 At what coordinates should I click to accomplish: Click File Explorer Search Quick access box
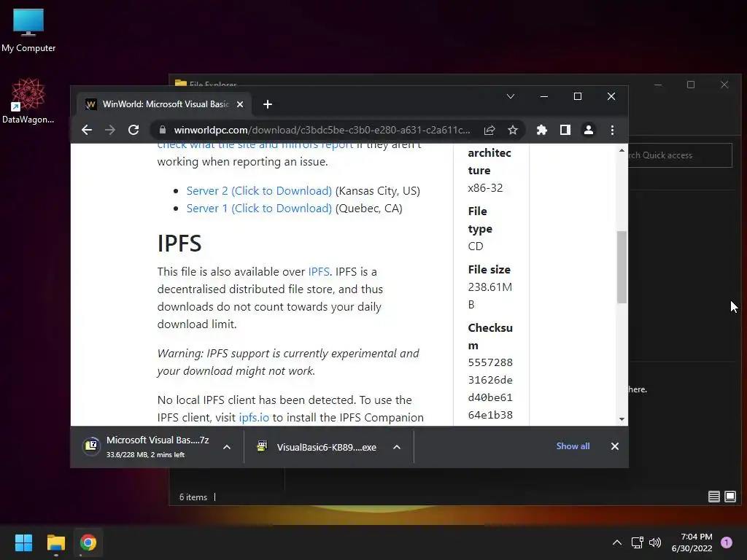[x=680, y=155]
